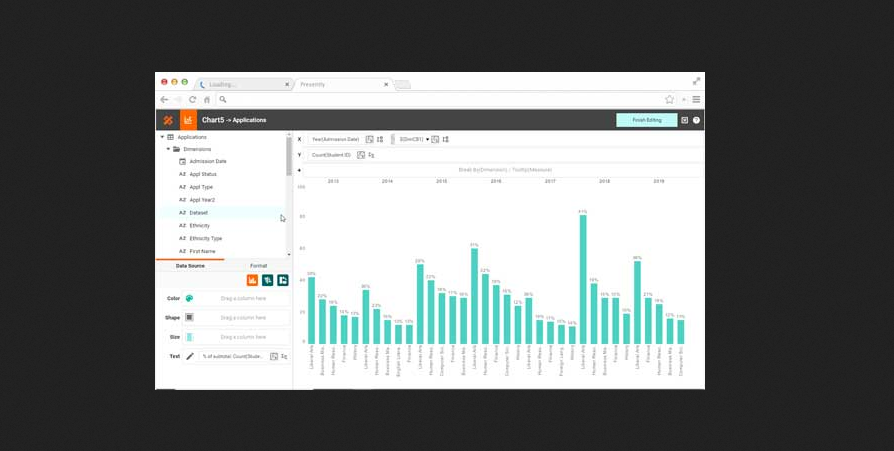The width and height of the screenshot is (894, 451).
Task: Click the icon right of Finish Editing
Action: pos(684,120)
